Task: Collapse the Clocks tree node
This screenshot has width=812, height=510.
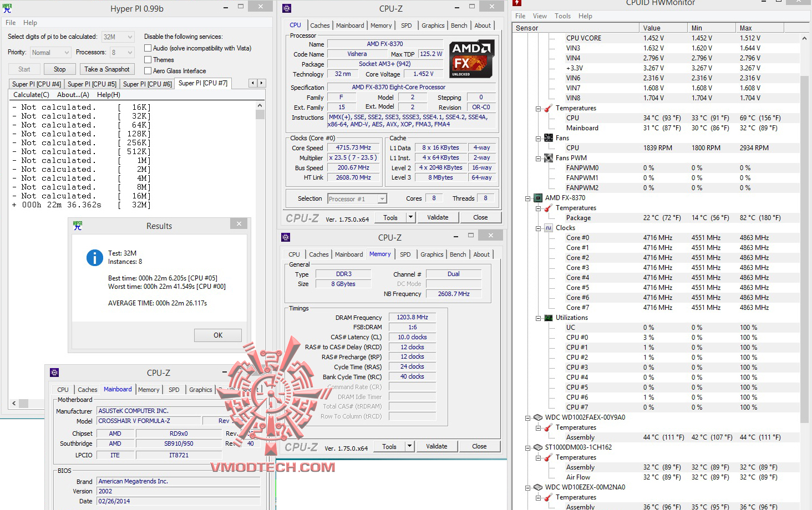Action: (538, 228)
